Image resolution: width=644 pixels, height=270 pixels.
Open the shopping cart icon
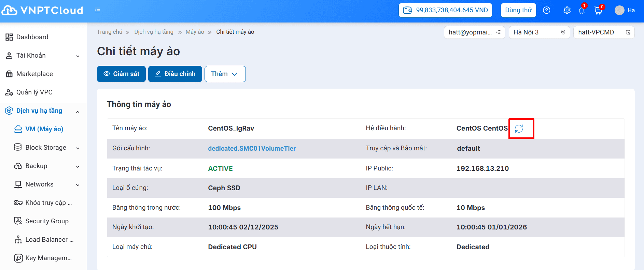point(598,11)
